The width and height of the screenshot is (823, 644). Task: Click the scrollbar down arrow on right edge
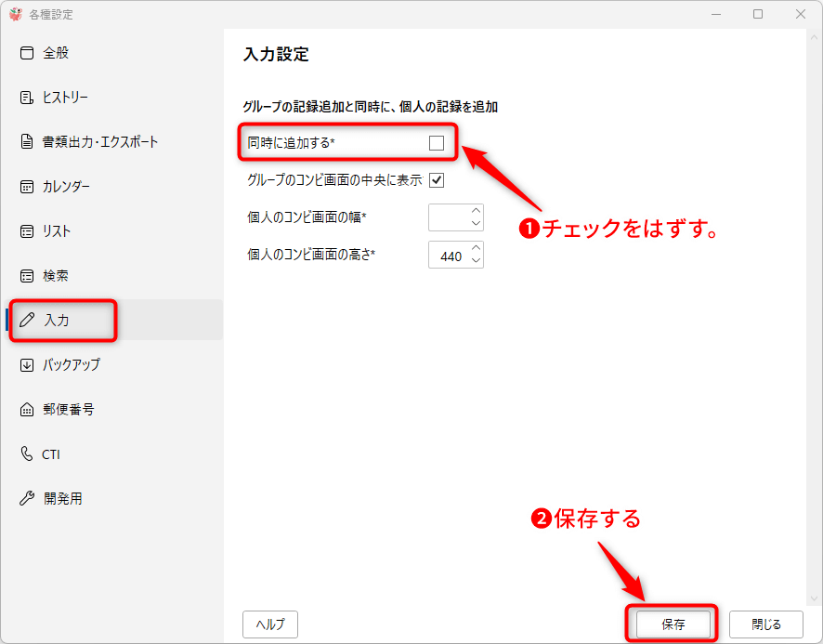(x=814, y=598)
